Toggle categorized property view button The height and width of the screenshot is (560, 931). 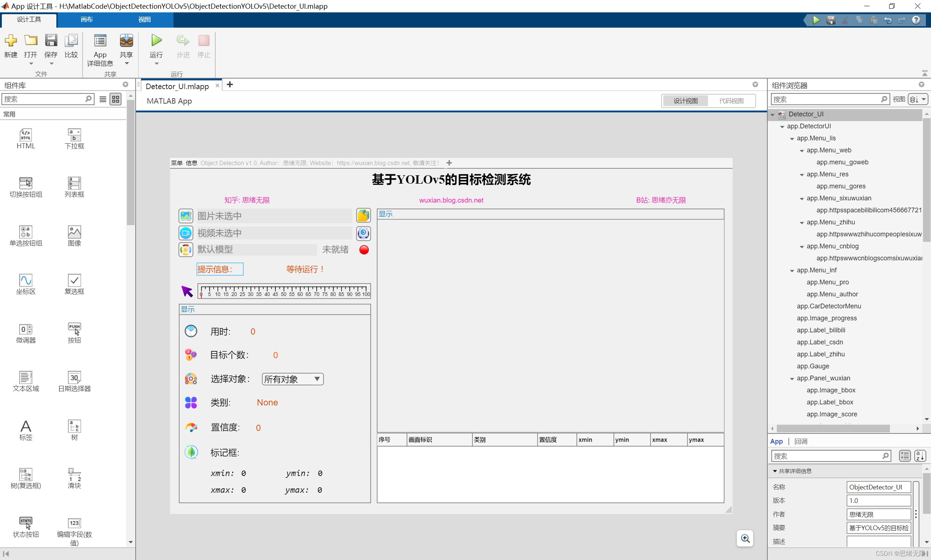[904, 456]
